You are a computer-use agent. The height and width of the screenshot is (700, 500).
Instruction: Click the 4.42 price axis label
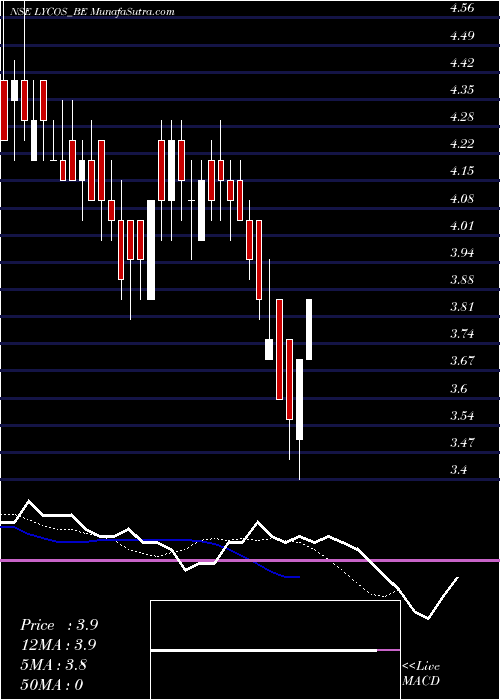(x=463, y=62)
